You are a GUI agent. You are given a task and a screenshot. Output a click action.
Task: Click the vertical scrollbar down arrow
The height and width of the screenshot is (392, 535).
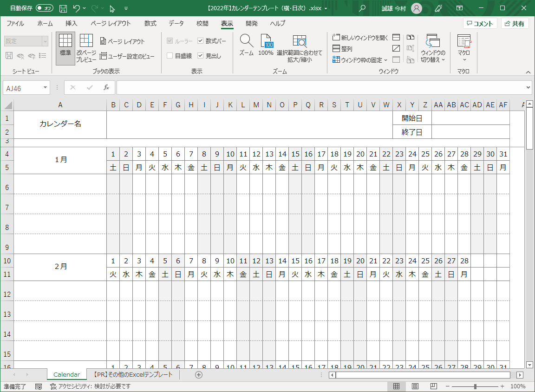click(x=529, y=365)
